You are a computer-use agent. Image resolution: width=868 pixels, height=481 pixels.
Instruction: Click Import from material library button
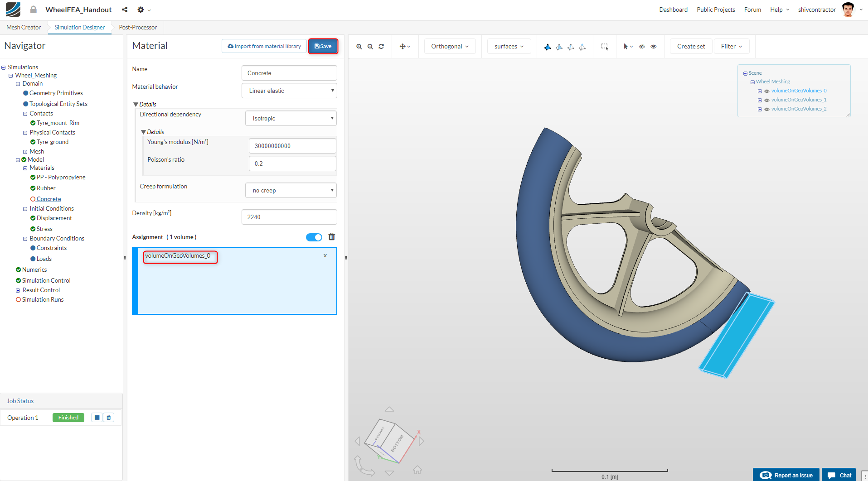pos(264,46)
